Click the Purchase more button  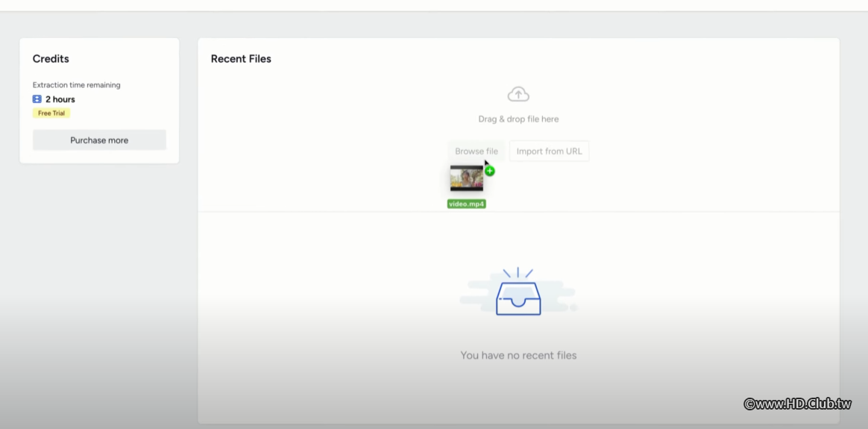coord(99,140)
